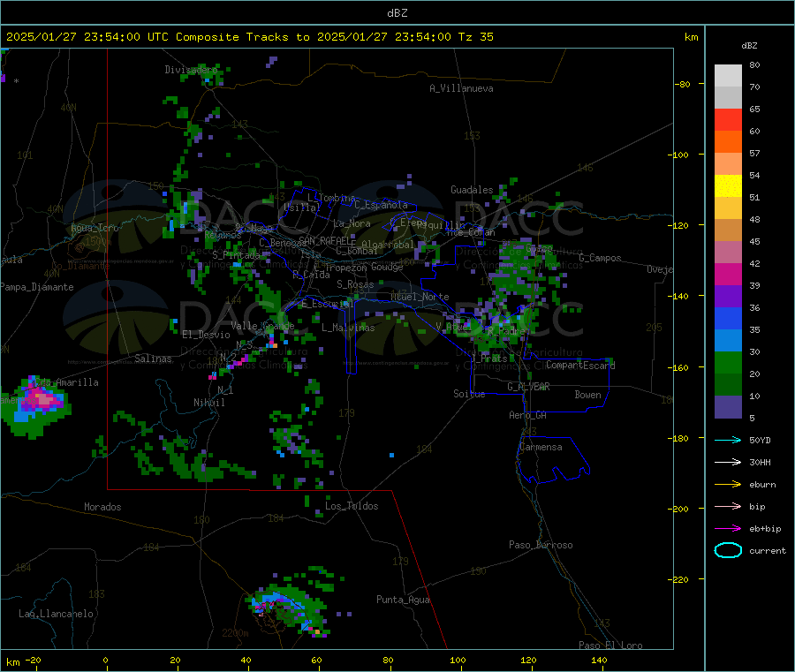Image resolution: width=795 pixels, height=672 pixels.
Task: Click the strong magenta storm cell near Amarilla
Action: (42, 398)
